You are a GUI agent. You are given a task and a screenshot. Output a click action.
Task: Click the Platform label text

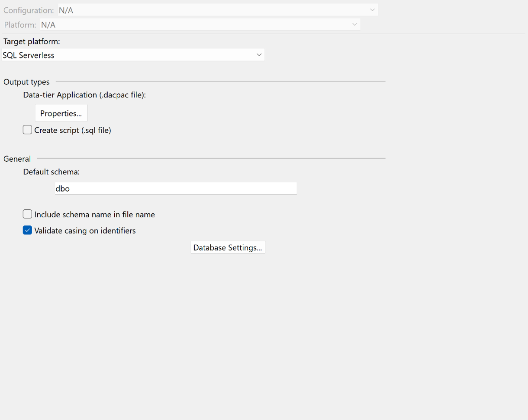(x=20, y=25)
